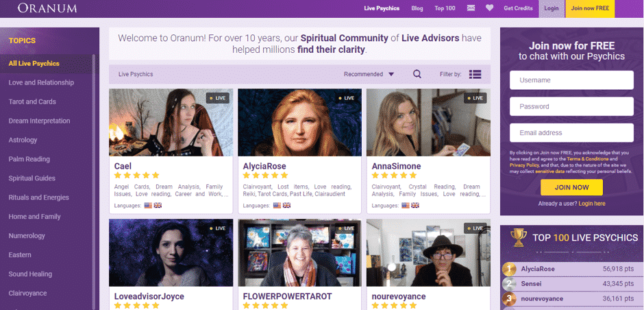This screenshot has width=644, height=310.
Task: Click AnnaSimone's five-star rating
Action: (x=395, y=176)
